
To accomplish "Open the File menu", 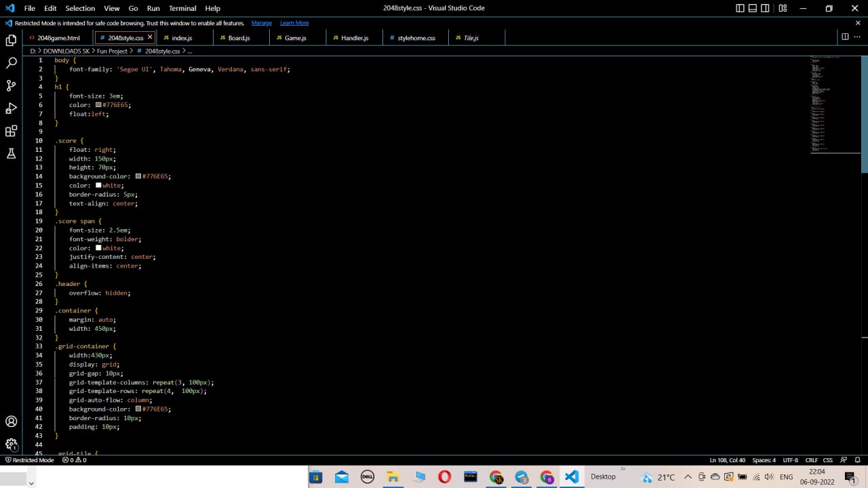I will coord(29,8).
